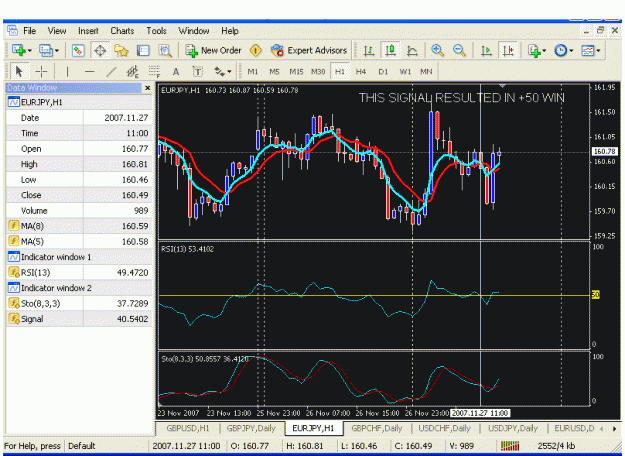
Task: Close the Data Window panel
Action: [x=147, y=88]
